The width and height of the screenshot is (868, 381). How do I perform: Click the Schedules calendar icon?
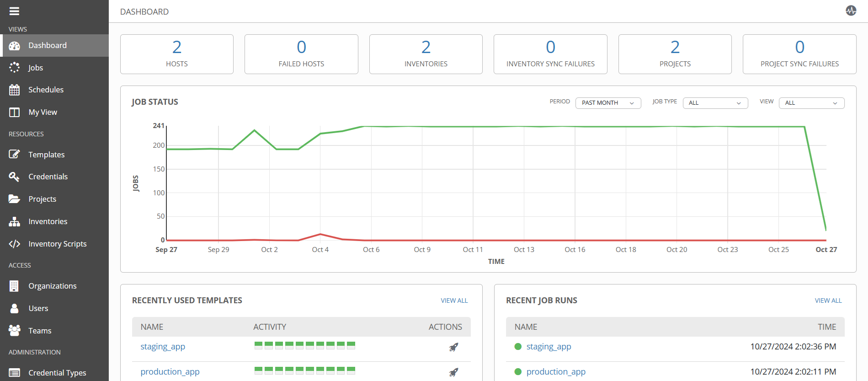[15, 90]
